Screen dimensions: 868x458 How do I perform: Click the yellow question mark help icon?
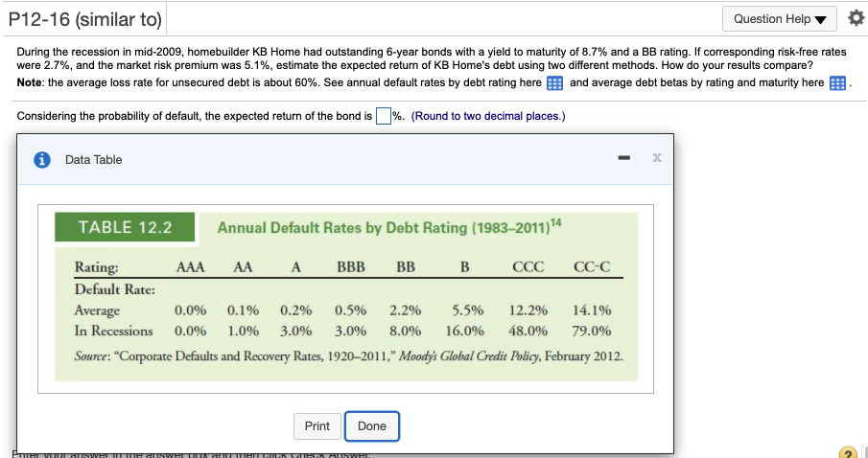tap(847, 452)
